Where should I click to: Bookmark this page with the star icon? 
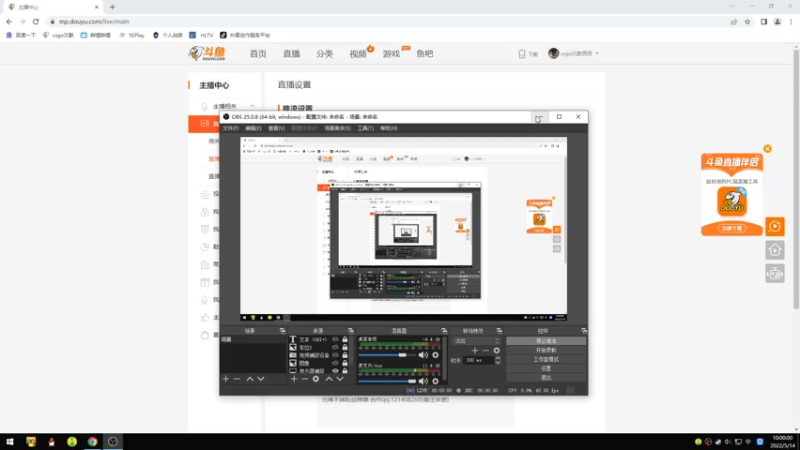747,21
